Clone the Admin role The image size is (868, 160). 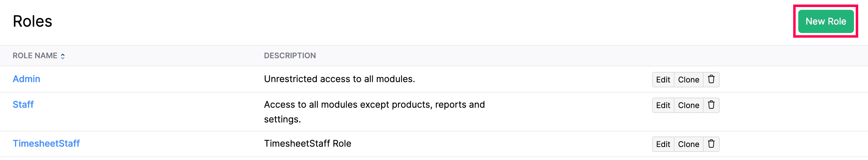(x=689, y=80)
